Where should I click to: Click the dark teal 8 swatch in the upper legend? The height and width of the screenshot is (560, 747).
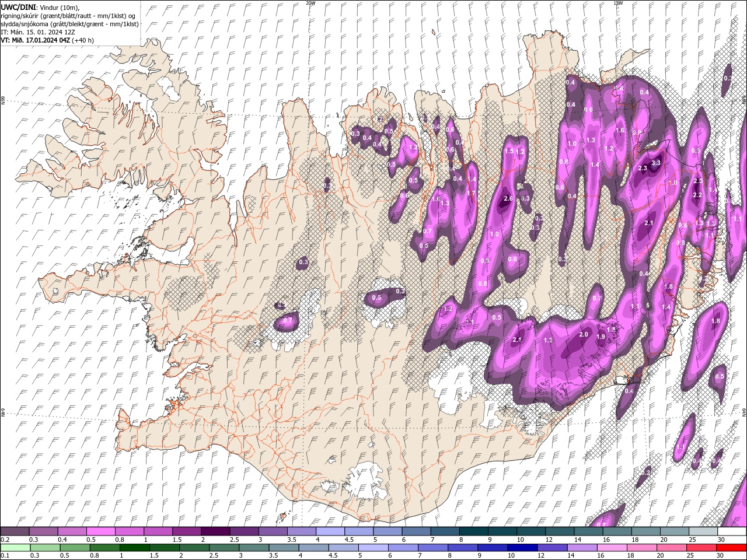pos(474,531)
